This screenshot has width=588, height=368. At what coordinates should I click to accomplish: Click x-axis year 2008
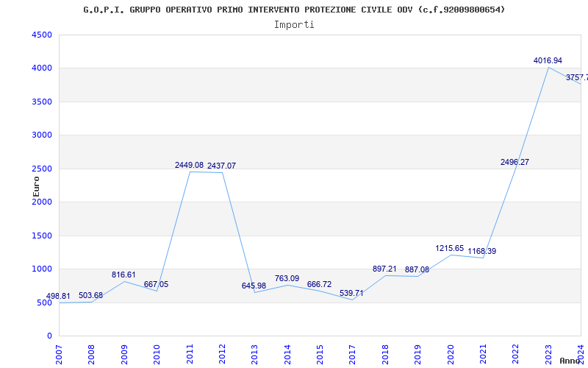[91, 355]
